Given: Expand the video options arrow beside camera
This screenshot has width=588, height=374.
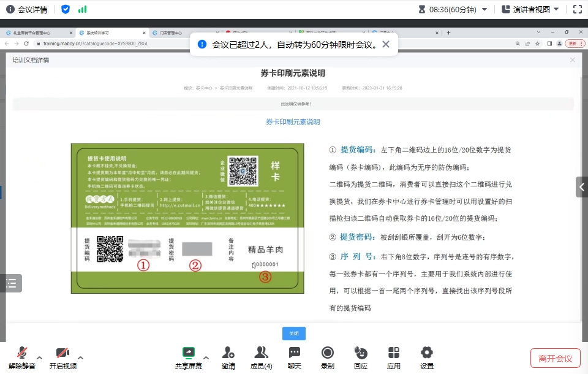Looking at the screenshot, I should [80, 357].
